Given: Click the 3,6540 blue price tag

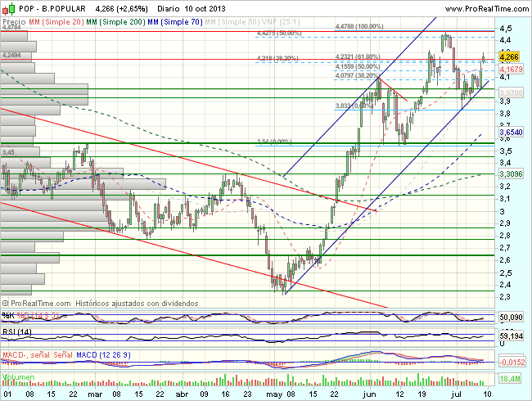Looking at the screenshot, I should [x=512, y=132].
